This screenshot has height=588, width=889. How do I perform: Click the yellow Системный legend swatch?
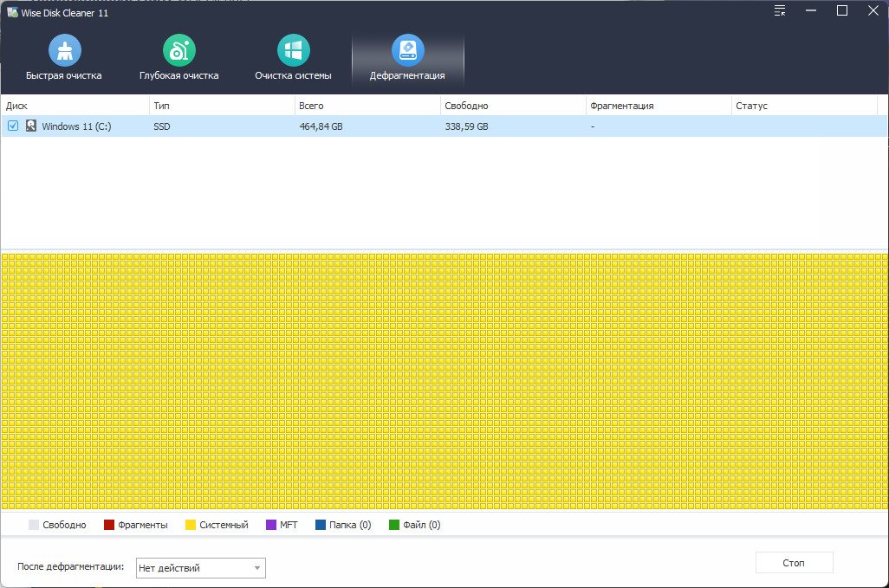(x=191, y=525)
